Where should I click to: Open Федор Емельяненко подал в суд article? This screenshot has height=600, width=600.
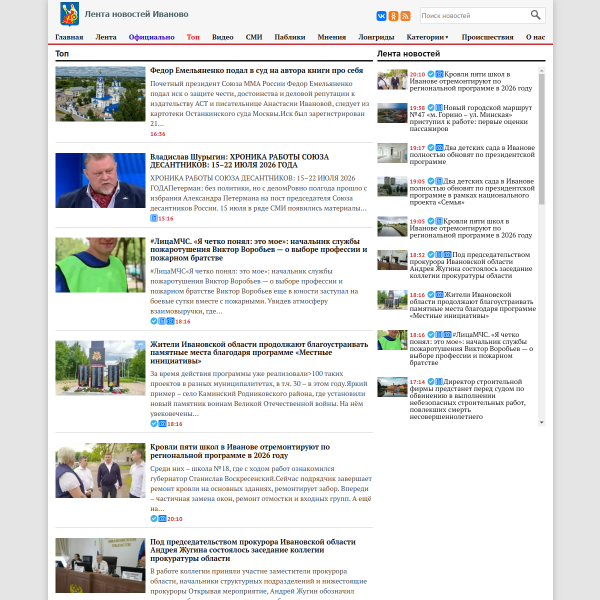pyautogui.click(x=256, y=70)
